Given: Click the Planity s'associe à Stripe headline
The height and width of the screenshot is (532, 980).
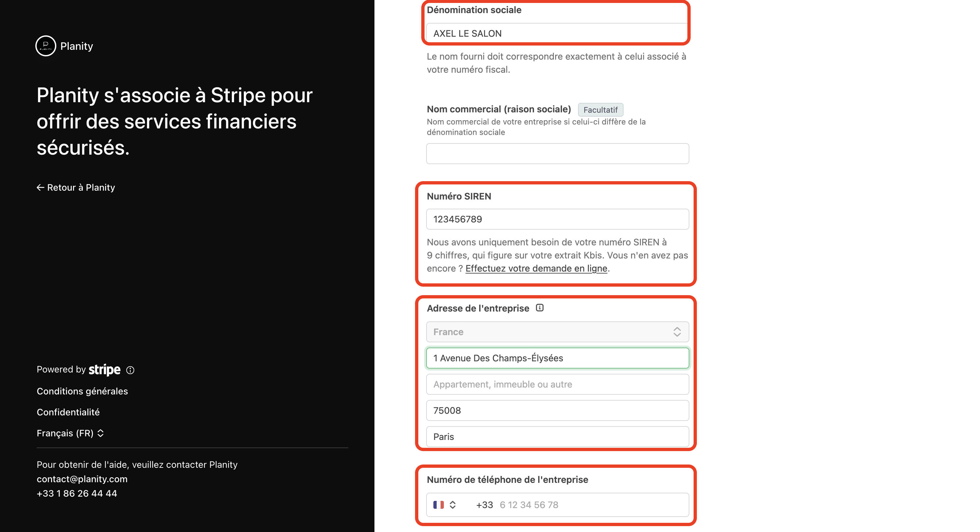Looking at the screenshot, I should click(x=174, y=121).
